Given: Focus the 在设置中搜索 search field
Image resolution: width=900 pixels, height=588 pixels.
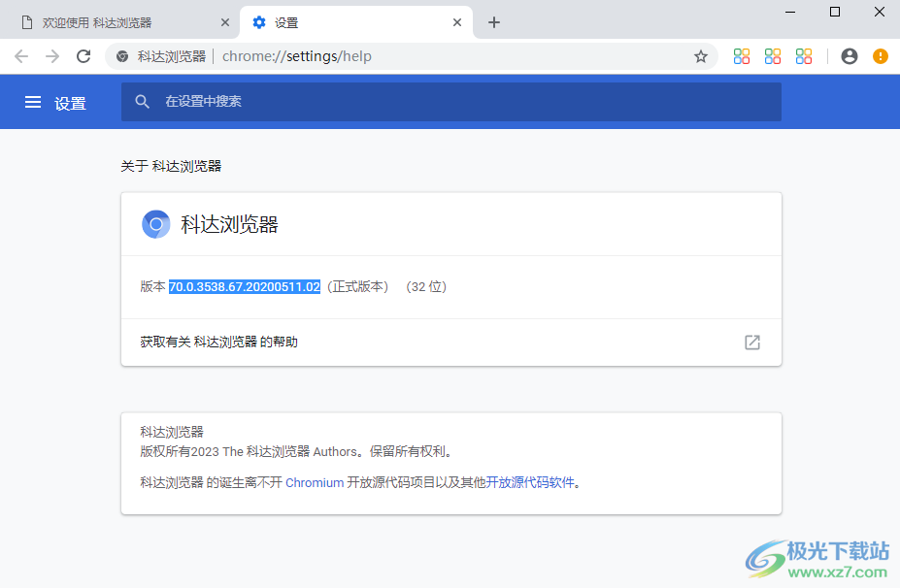Looking at the screenshot, I should (x=451, y=102).
